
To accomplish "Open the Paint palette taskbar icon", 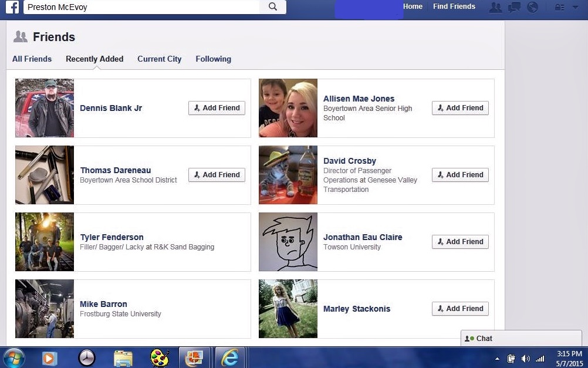I will point(160,358).
